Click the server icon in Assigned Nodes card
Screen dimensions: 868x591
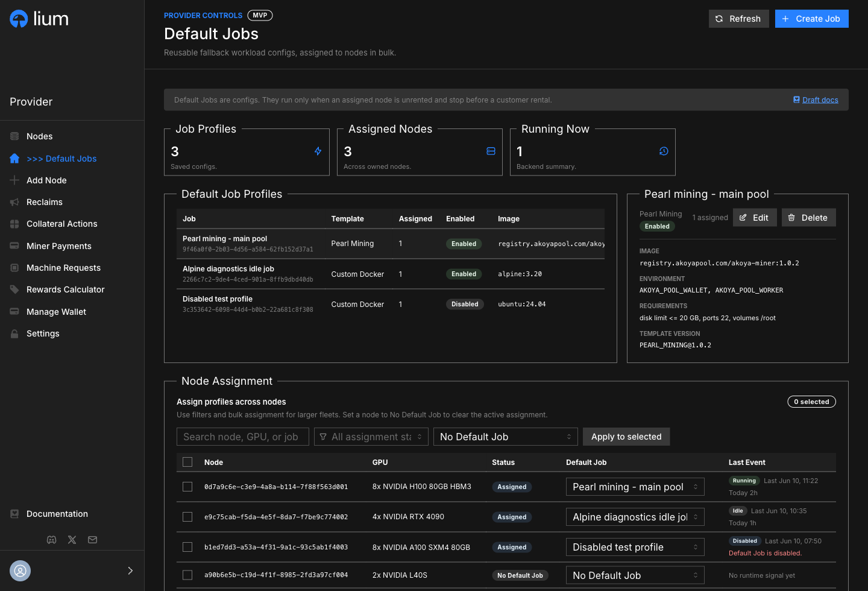click(x=491, y=151)
